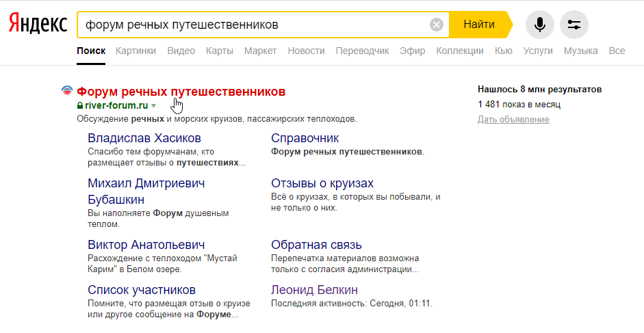Screen dimensions: 644x333
Task: Open the Карты tab
Action: point(219,51)
